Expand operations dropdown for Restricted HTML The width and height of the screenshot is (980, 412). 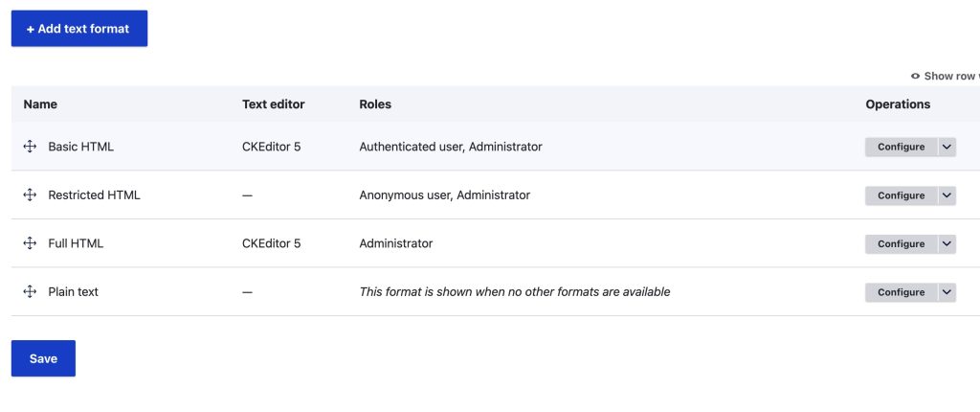click(947, 195)
